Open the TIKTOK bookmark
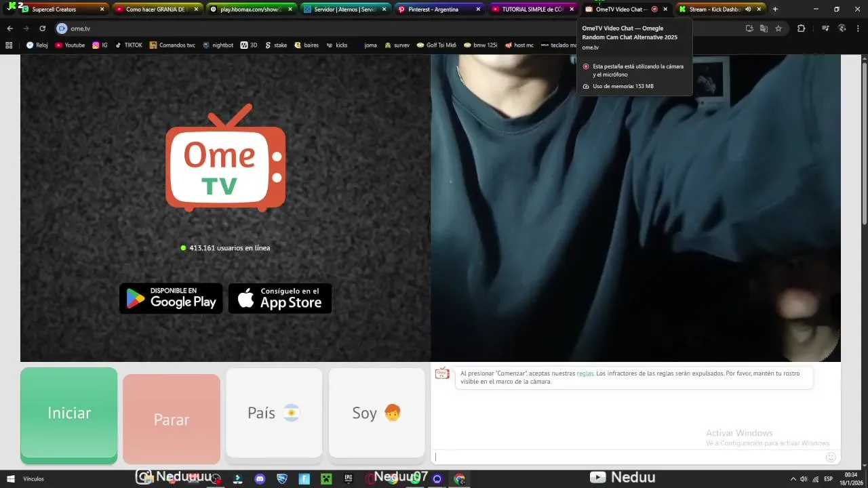Image resolution: width=868 pixels, height=488 pixels. point(129,45)
